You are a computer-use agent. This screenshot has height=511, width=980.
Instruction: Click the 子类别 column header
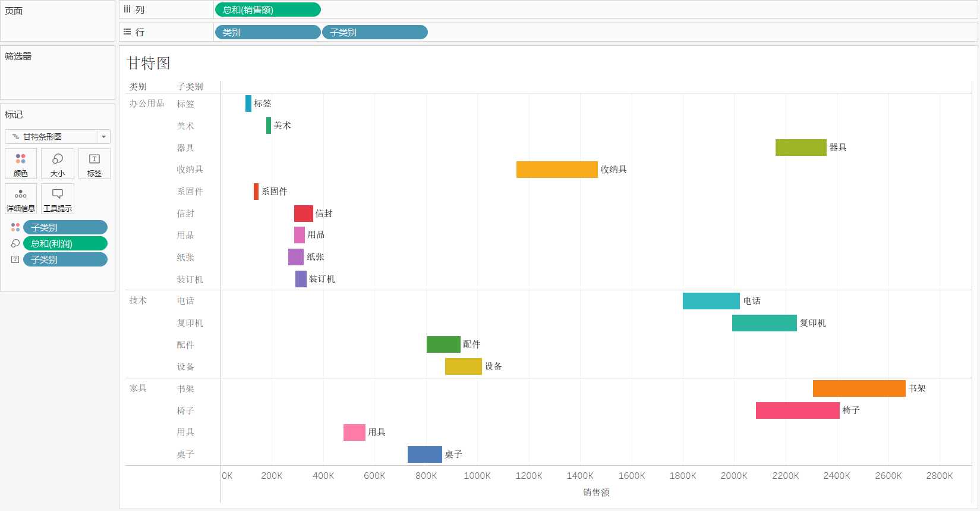coord(190,87)
